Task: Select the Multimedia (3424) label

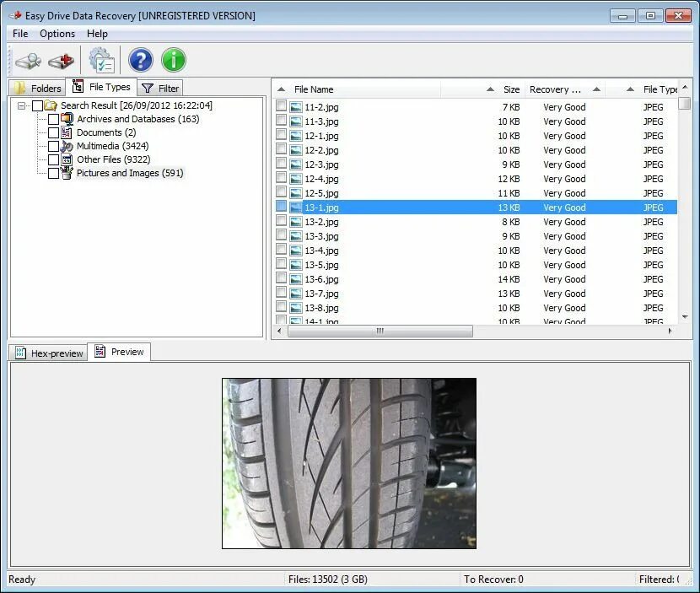Action: [112, 146]
